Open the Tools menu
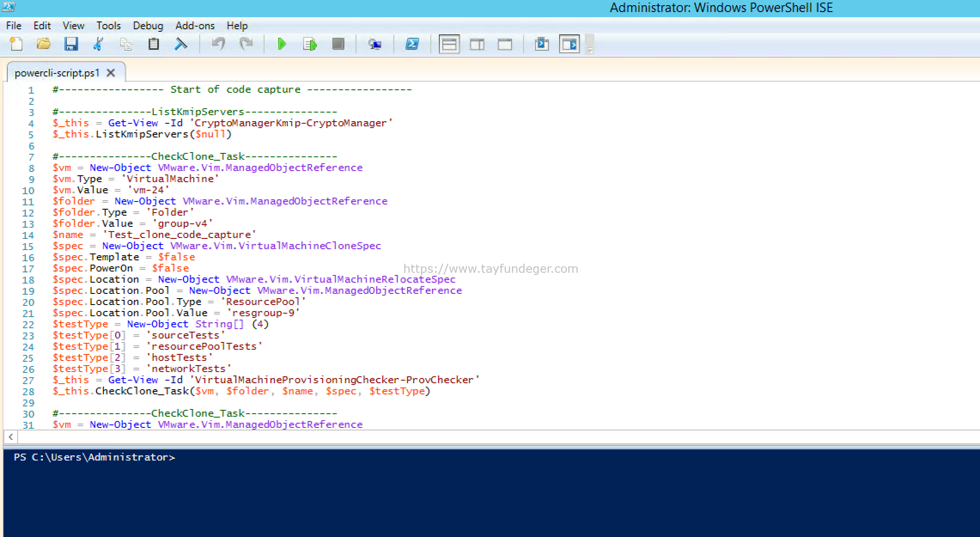 [108, 26]
